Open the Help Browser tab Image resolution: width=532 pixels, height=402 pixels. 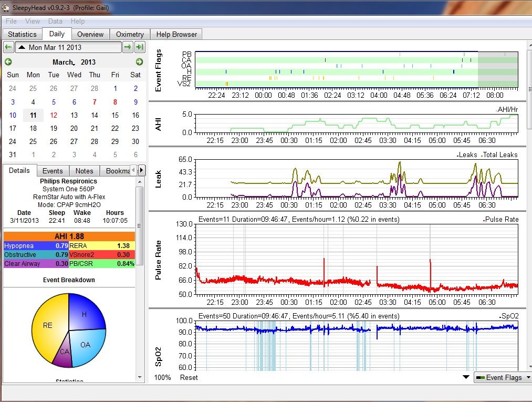(176, 34)
